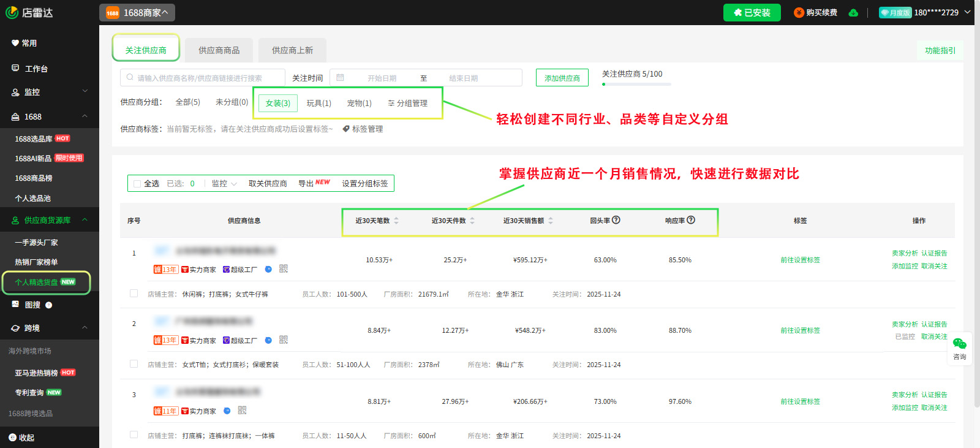The height and width of the screenshot is (448, 980).
Task: Open the WeChat 咨询 consultation icon
Action: pos(959,347)
